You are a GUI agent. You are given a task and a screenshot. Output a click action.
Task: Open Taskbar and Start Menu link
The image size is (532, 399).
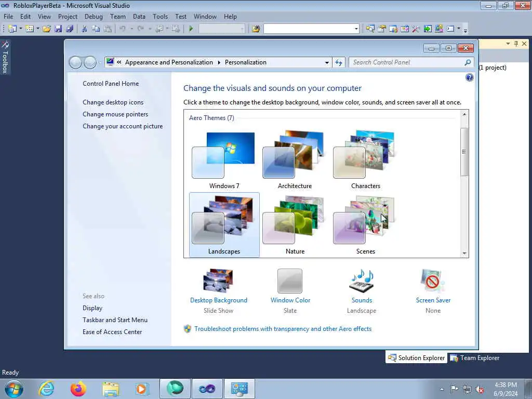click(x=115, y=320)
